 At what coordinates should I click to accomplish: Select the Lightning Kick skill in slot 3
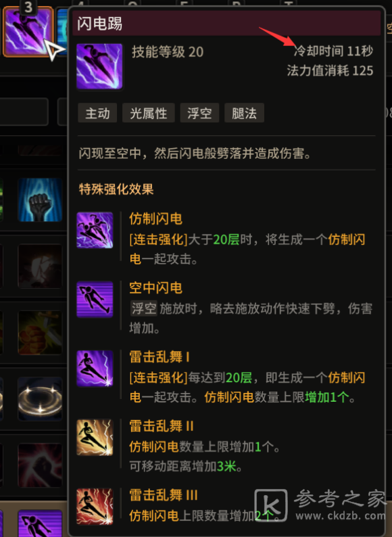click(x=28, y=32)
